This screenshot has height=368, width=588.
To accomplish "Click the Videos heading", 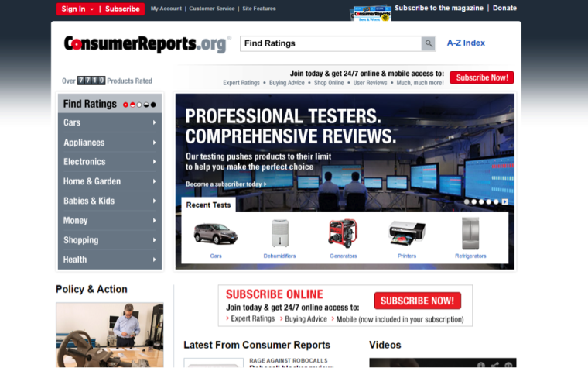I will pyautogui.click(x=385, y=345).
